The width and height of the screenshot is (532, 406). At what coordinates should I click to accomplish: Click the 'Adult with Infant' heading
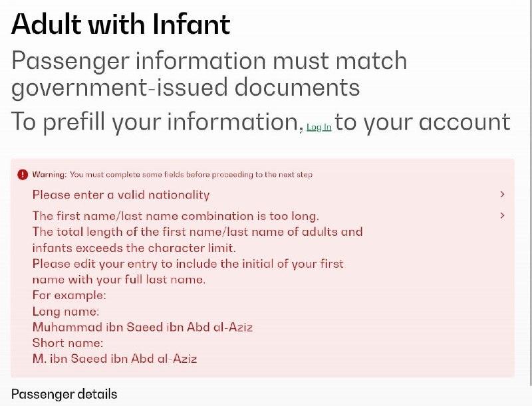coord(121,24)
